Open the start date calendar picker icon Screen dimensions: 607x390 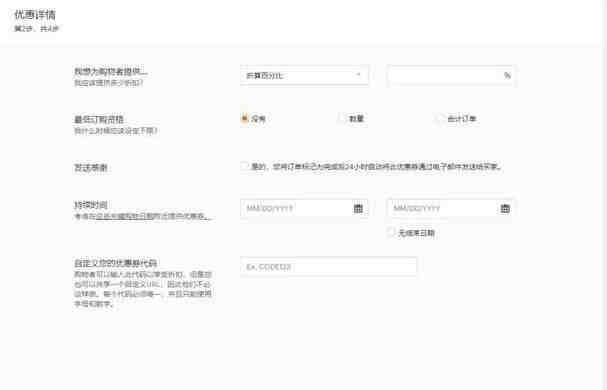click(358, 208)
